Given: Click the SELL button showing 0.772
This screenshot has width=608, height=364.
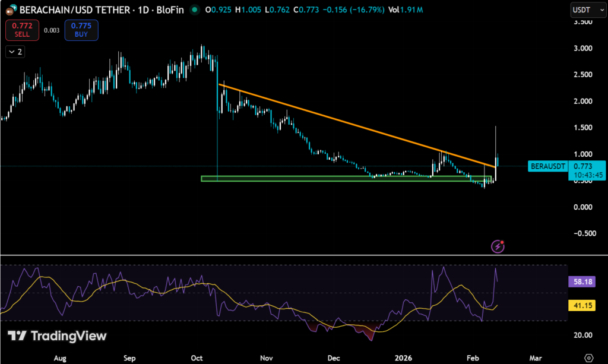Looking at the screenshot, I should [x=22, y=30].
